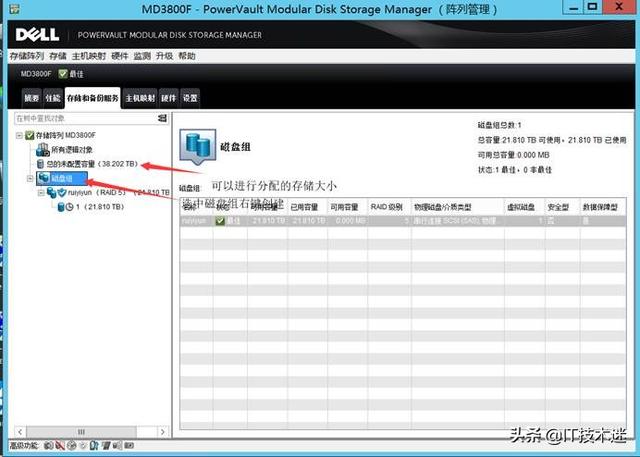Viewport: 640px width, 457px height.
Task: Click the 所有逻辑对象 icon in the tree
Action: point(42,150)
